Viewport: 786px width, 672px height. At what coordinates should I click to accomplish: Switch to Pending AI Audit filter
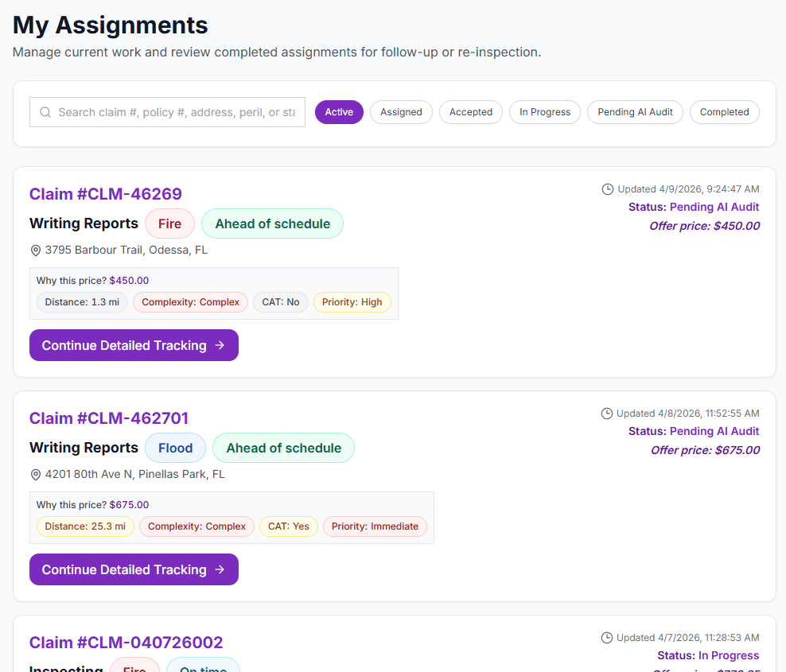635,112
